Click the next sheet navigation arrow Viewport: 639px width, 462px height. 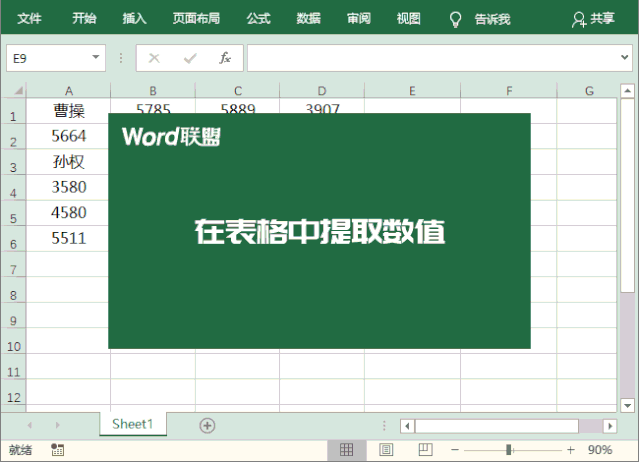(57, 425)
